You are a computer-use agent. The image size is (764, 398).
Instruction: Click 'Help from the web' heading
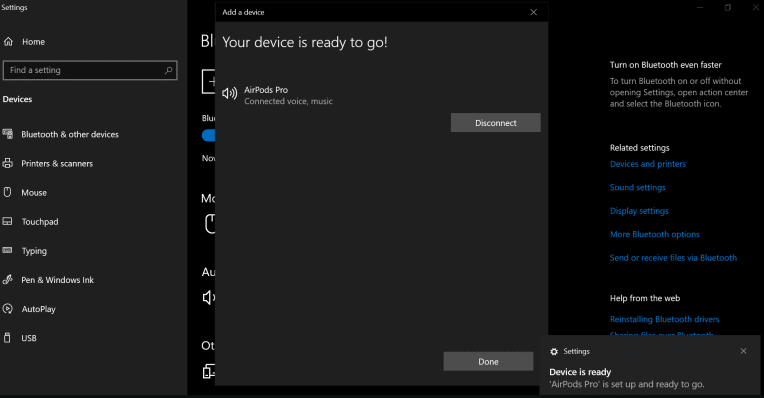(x=645, y=298)
